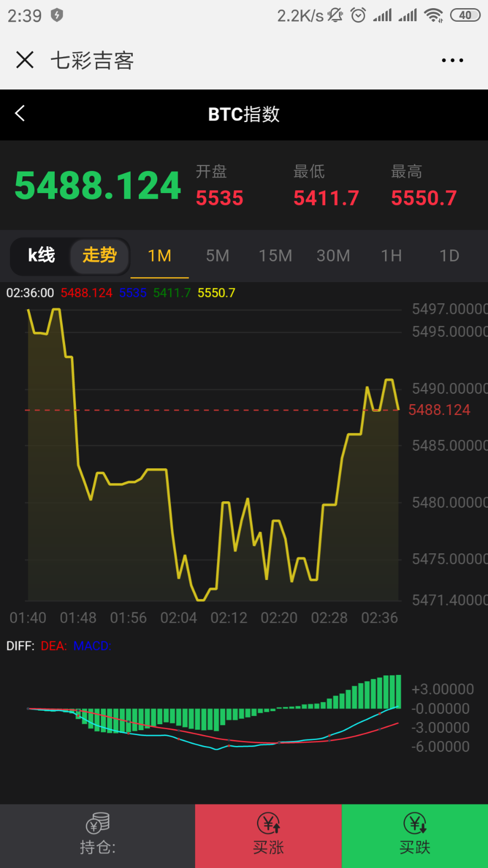Switch to the 1D timeframe
This screenshot has width=488, height=868.
[449, 256]
